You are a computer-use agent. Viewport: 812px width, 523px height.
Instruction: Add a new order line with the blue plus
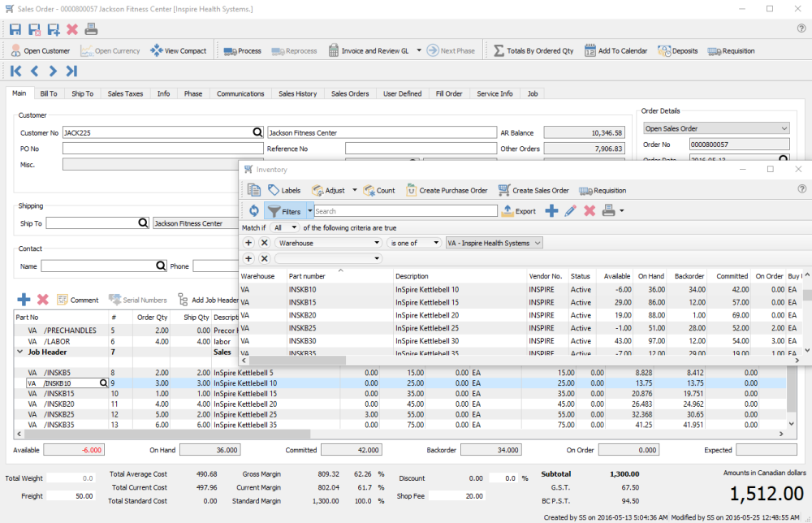(x=24, y=300)
